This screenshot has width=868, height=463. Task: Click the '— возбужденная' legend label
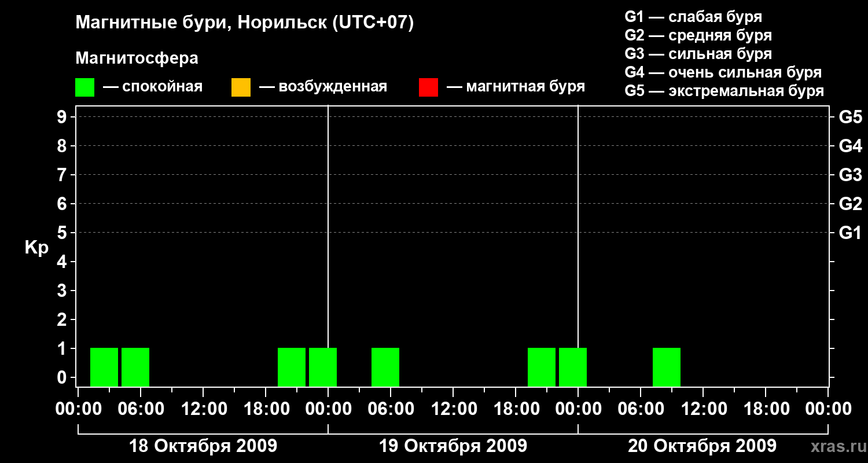323,87
